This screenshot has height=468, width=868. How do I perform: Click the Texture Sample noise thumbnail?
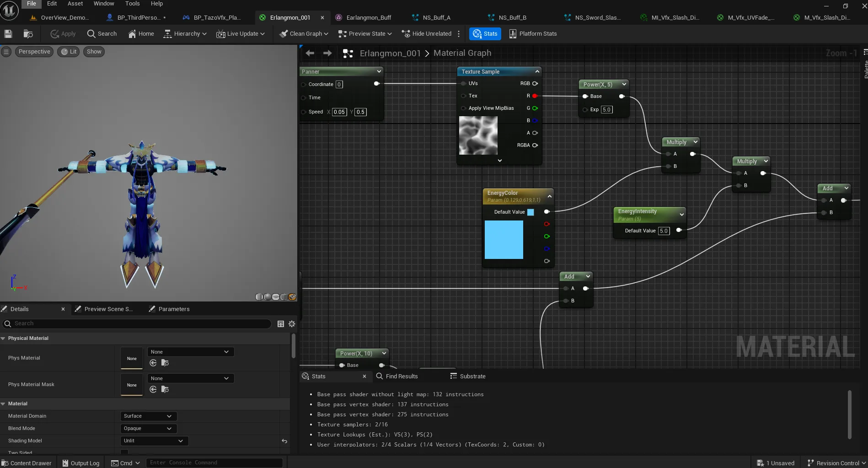pyautogui.click(x=478, y=135)
